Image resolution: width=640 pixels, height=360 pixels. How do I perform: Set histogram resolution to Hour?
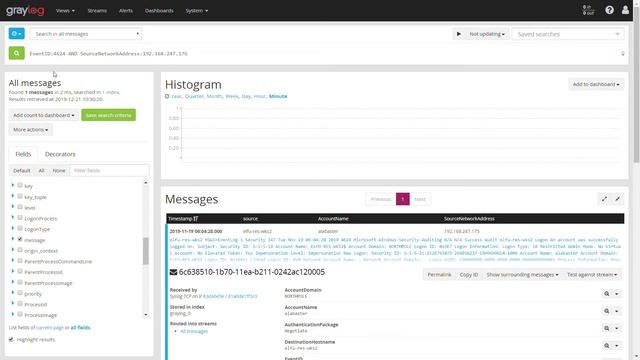coord(260,96)
